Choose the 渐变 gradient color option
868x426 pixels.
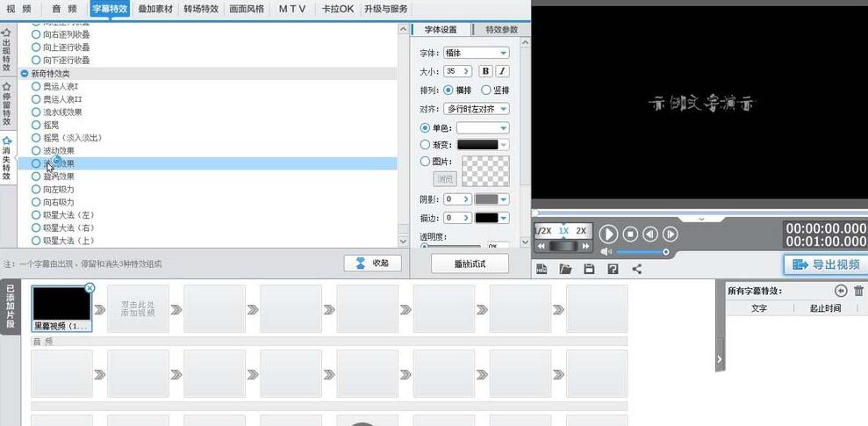[x=426, y=144]
